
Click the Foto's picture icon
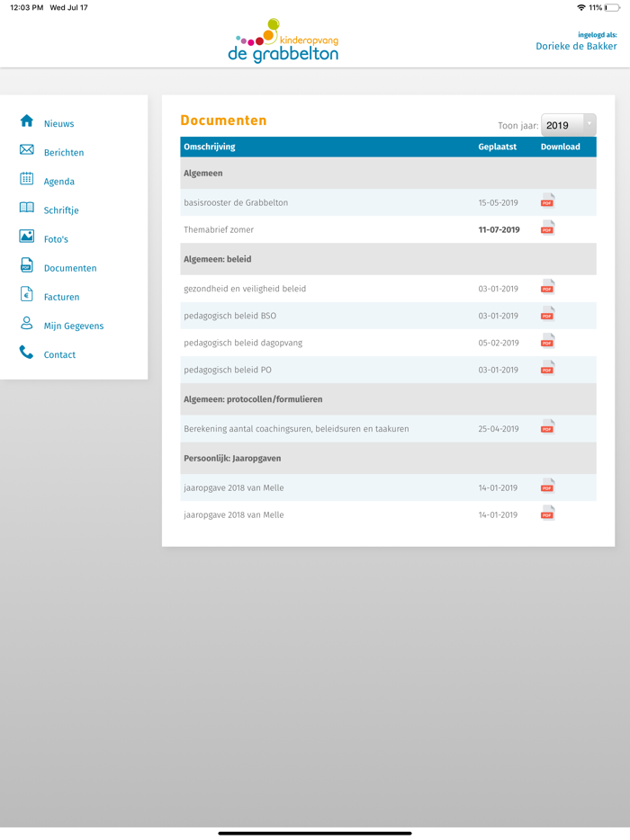pyautogui.click(x=27, y=237)
